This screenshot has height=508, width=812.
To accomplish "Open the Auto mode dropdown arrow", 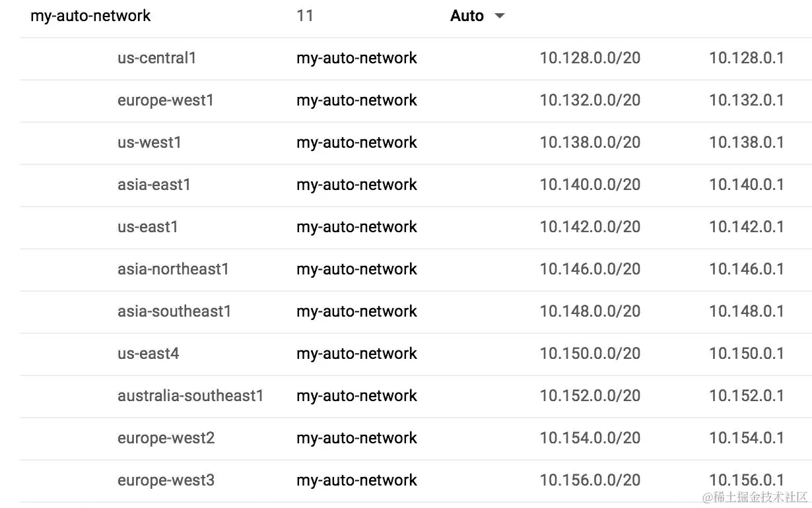I will point(500,16).
